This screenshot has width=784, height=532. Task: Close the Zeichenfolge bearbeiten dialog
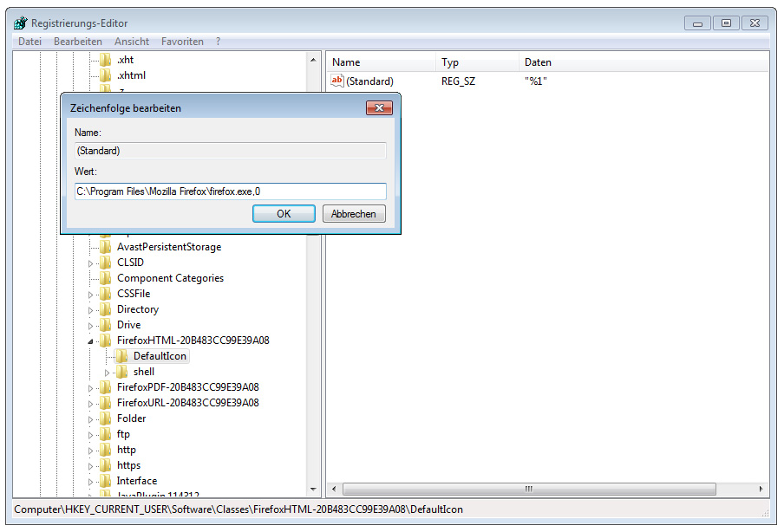[x=379, y=108]
